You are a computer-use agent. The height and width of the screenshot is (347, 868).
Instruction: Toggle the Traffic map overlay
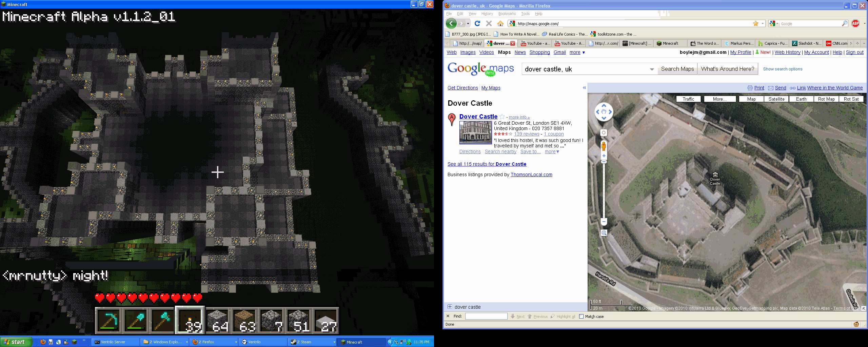point(688,99)
